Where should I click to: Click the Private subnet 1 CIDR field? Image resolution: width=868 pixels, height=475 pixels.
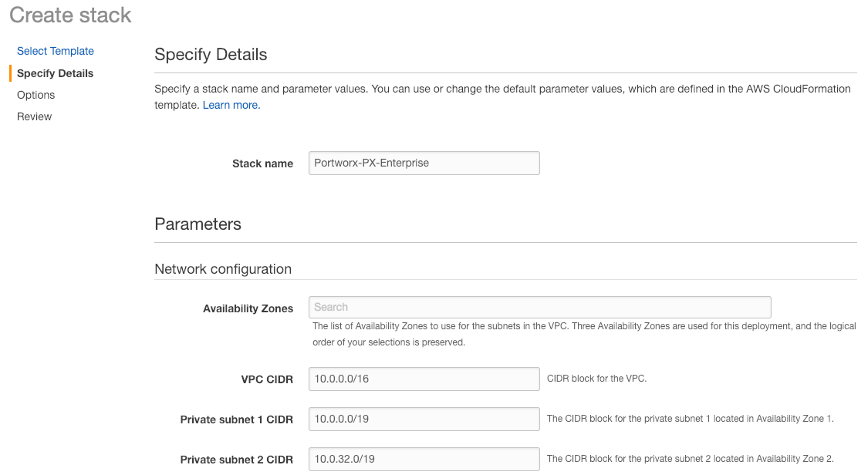[x=424, y=419]
